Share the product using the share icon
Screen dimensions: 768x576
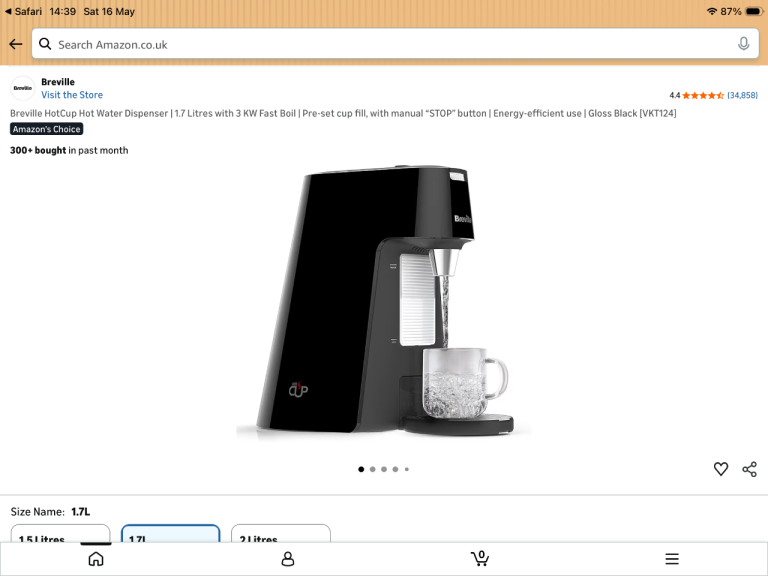[x=749, y=469]
